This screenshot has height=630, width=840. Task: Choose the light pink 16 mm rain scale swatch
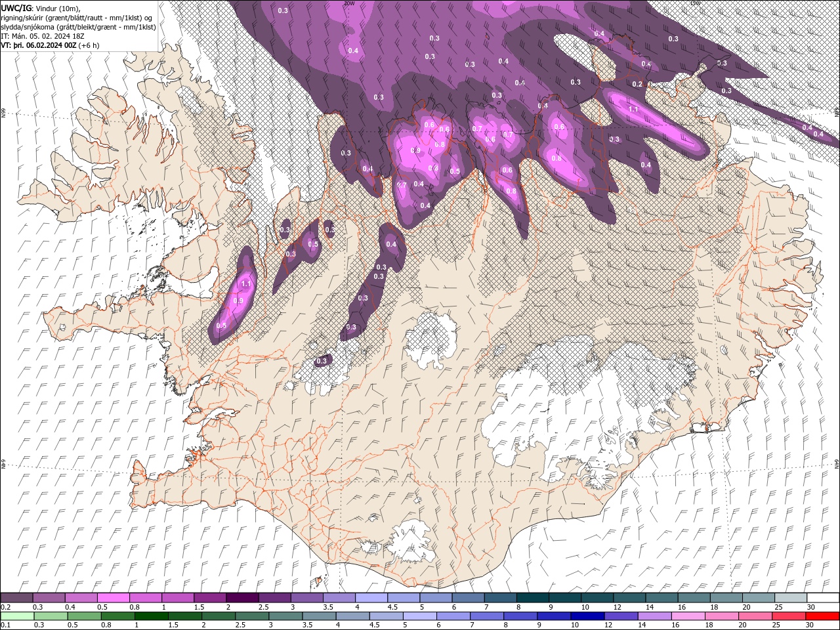[687, 616]
